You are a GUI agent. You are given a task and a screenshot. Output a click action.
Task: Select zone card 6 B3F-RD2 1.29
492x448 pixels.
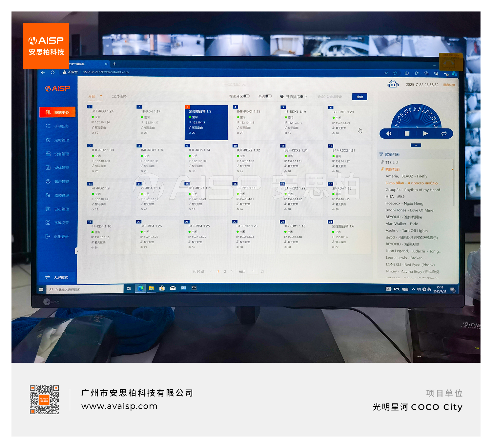(x=350, y=123)
